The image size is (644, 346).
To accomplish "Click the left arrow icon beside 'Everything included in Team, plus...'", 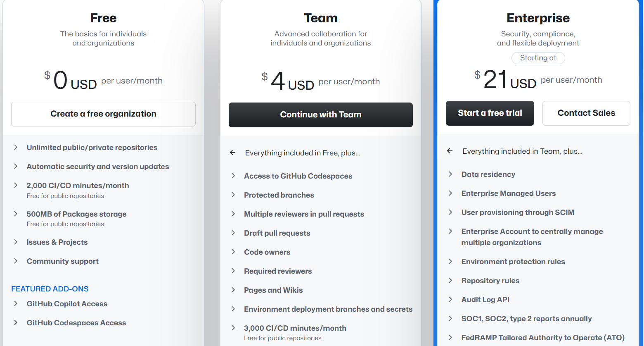I will [450, 151].
